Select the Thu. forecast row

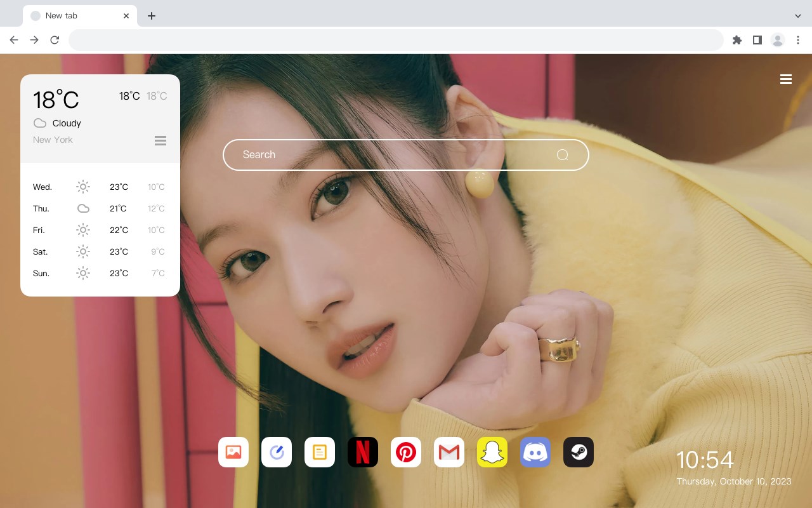click(x=100, y=208)
